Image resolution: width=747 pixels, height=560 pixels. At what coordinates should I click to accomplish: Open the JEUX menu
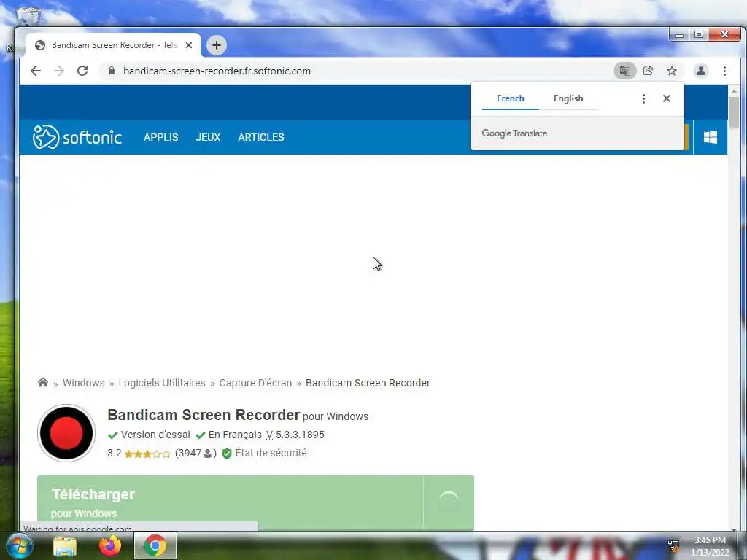(208, 137)
